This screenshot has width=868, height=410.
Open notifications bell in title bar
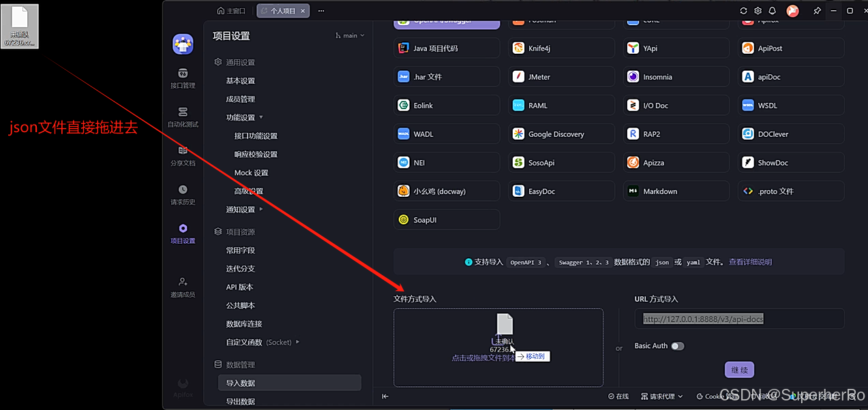773,11
